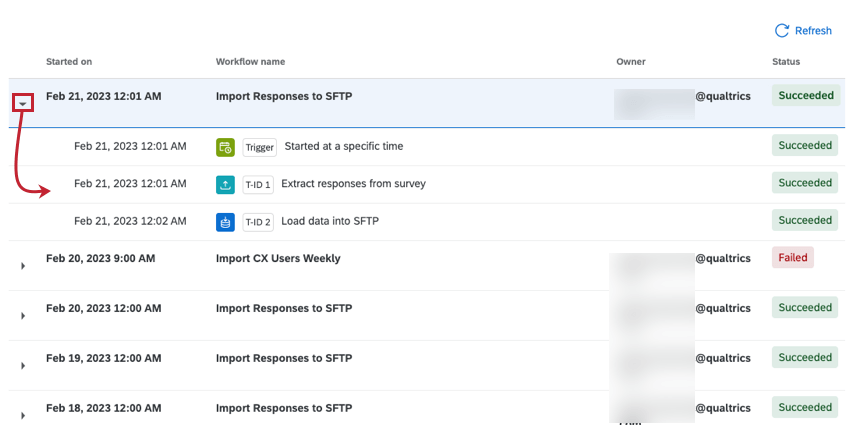Click the blue Load data SFTP icon
This screenshot has width=850, height=425.
(x=225, y=221)
